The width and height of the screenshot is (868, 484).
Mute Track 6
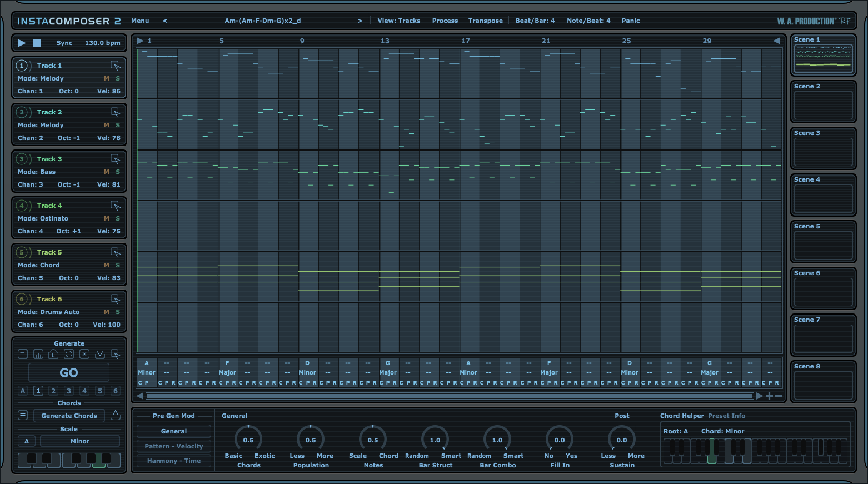[x=107, y=312]
